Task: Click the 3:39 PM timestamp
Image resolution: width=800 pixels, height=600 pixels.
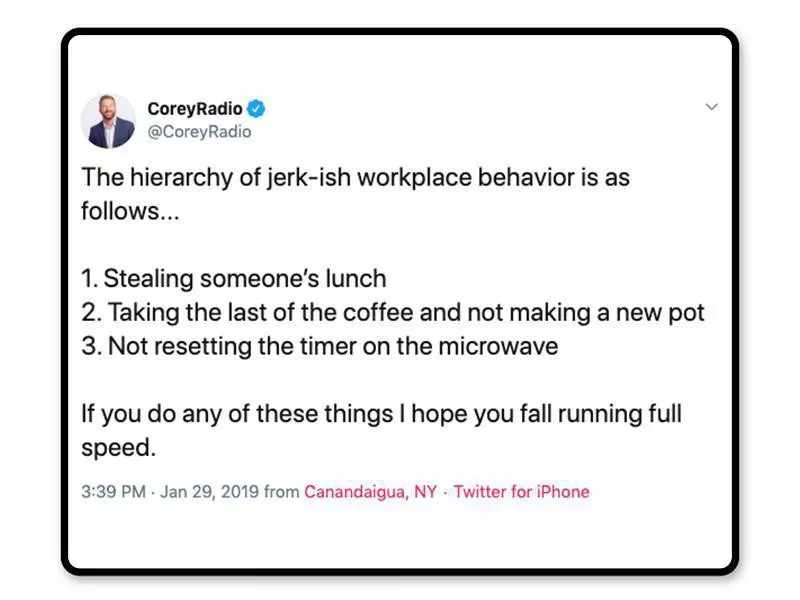Action: click(114, 492)
